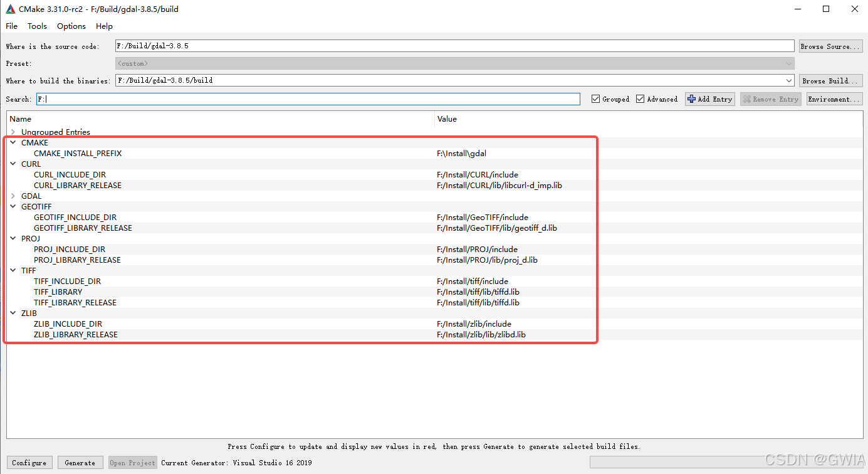Open the Options menu

point(71,26)
